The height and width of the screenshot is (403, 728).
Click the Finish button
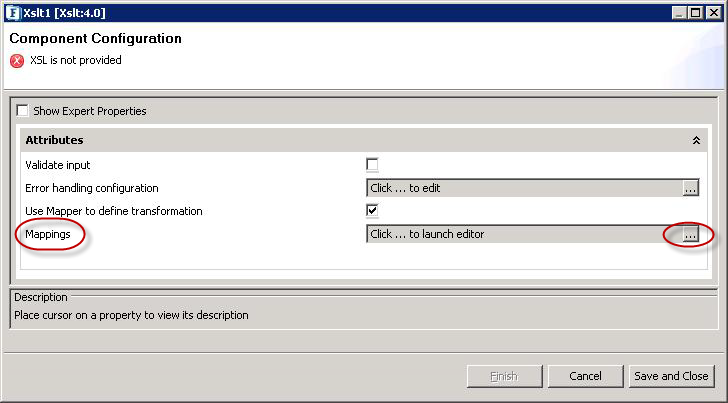504,376
